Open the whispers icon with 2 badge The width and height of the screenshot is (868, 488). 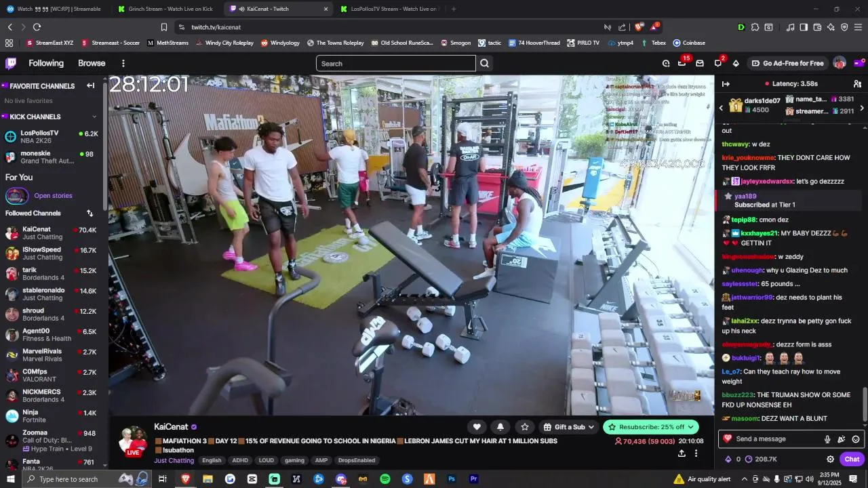tap(718, 63)
